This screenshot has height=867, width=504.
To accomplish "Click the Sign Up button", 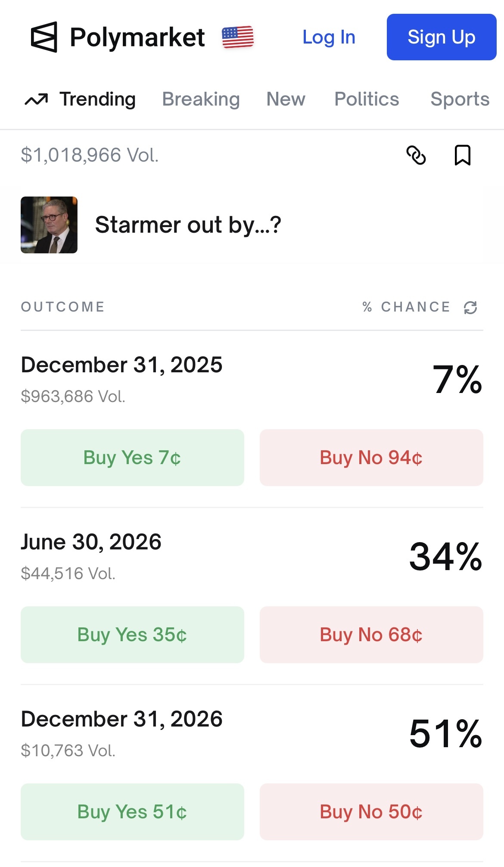I will tap(442, 37).
